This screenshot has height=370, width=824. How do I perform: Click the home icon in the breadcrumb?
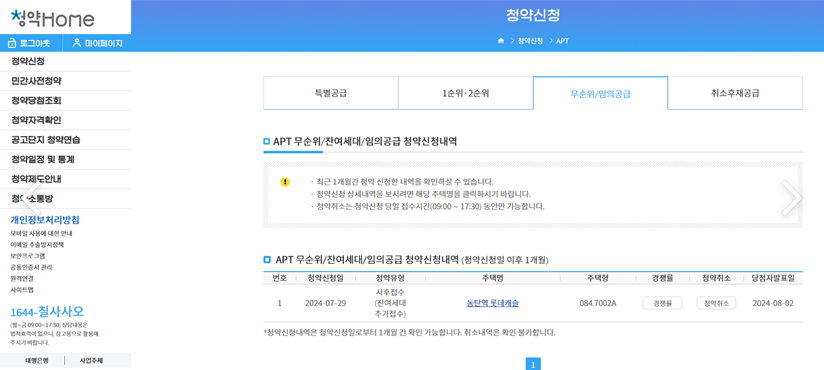(x=501, y=41)
